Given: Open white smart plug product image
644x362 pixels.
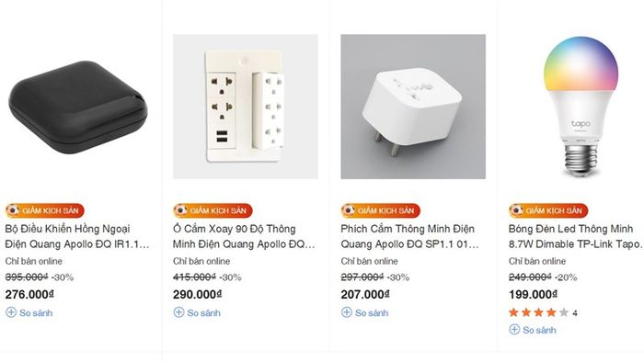Looking at the screenshot, I should (x=413, y=107).
